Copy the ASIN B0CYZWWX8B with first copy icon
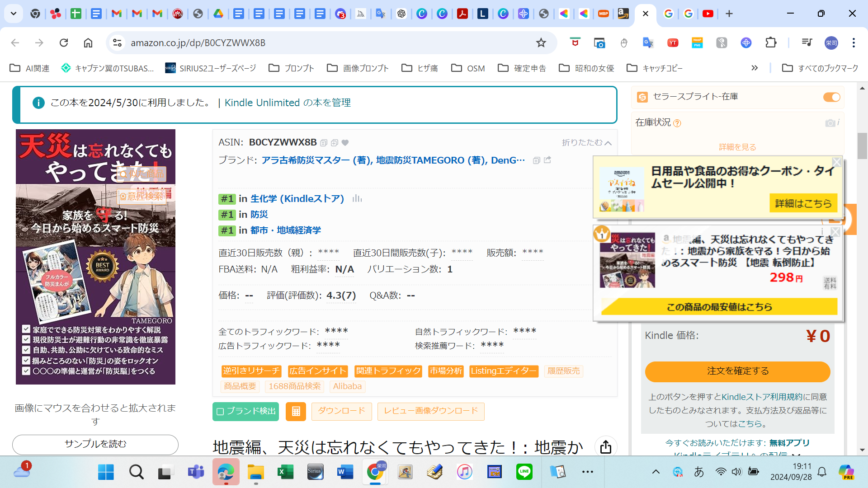 point(324,143)
